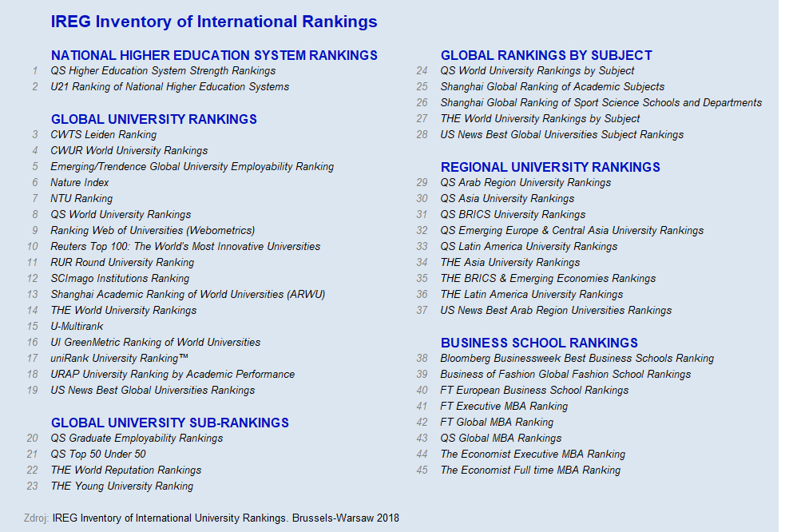Select the National Higher Education System Rankings heading
The width and height of the screenshot is (797, 532).
point(214,55)
